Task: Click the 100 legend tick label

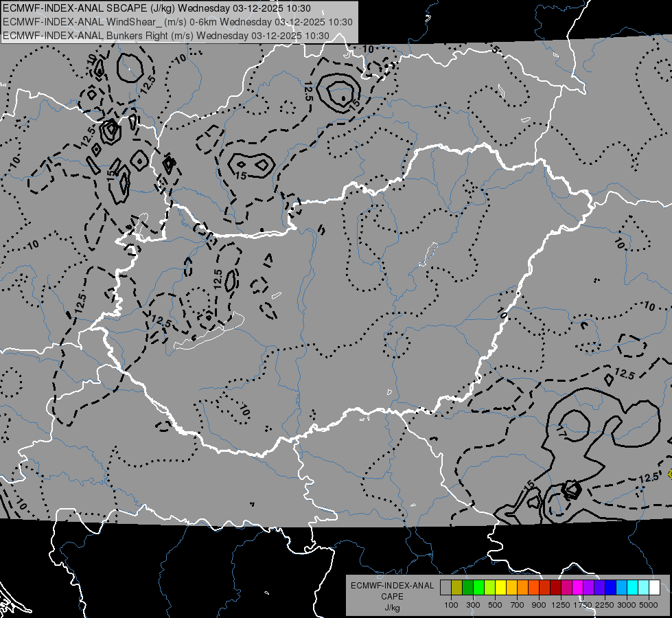Action: pyautogui.click(x=451, y=605)
